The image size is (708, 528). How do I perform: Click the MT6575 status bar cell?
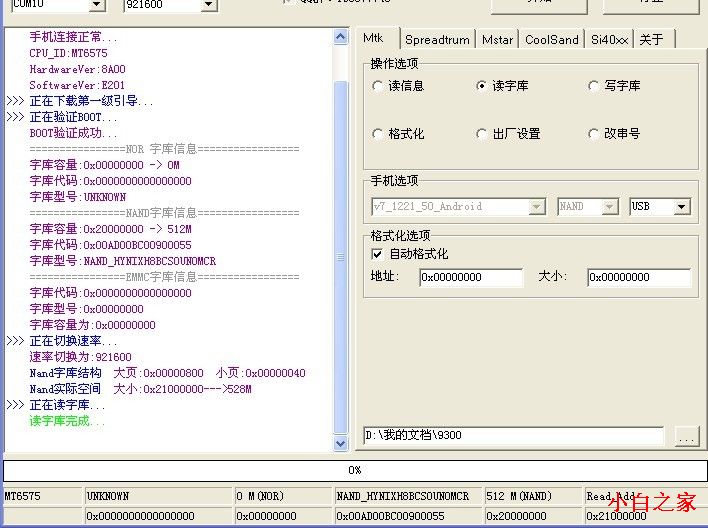click(43, 496)
